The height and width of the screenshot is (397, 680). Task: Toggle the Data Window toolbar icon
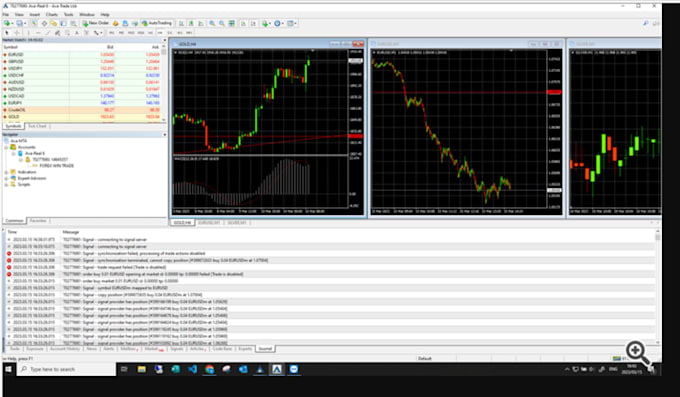pyautogui.click(x=45, y=23)
